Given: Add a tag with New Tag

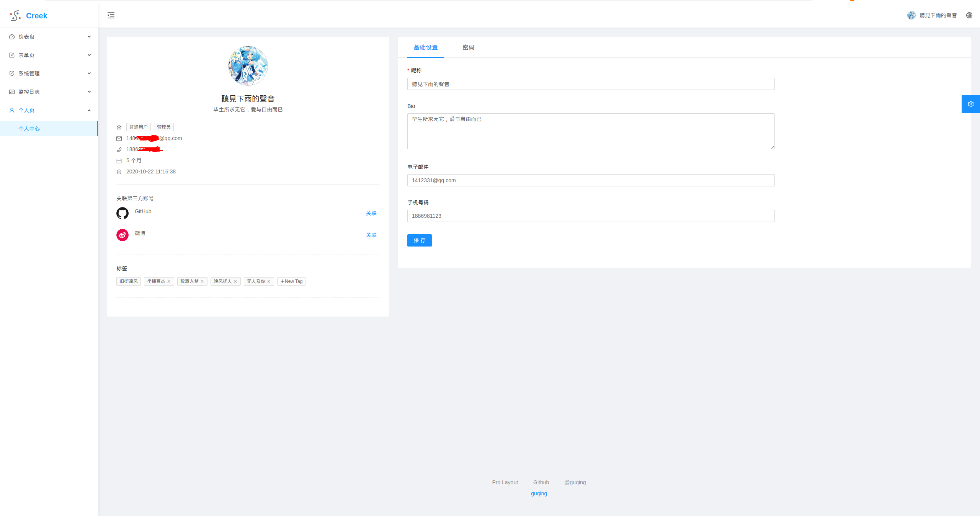Looking at the screenshot, I should click(291, 281).
